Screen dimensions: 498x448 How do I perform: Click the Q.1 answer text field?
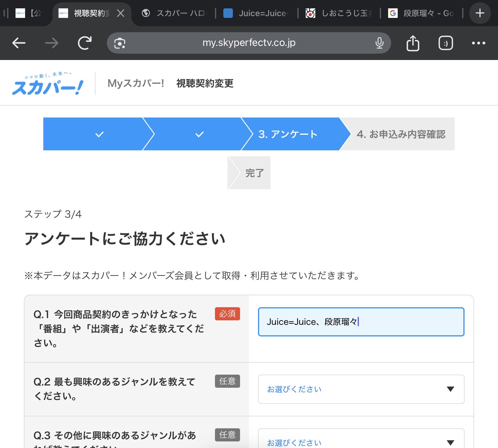(361, 322)
